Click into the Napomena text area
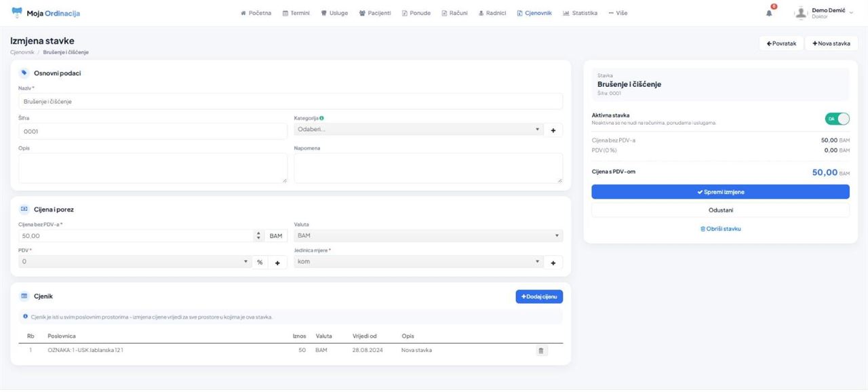 (428, 168)
